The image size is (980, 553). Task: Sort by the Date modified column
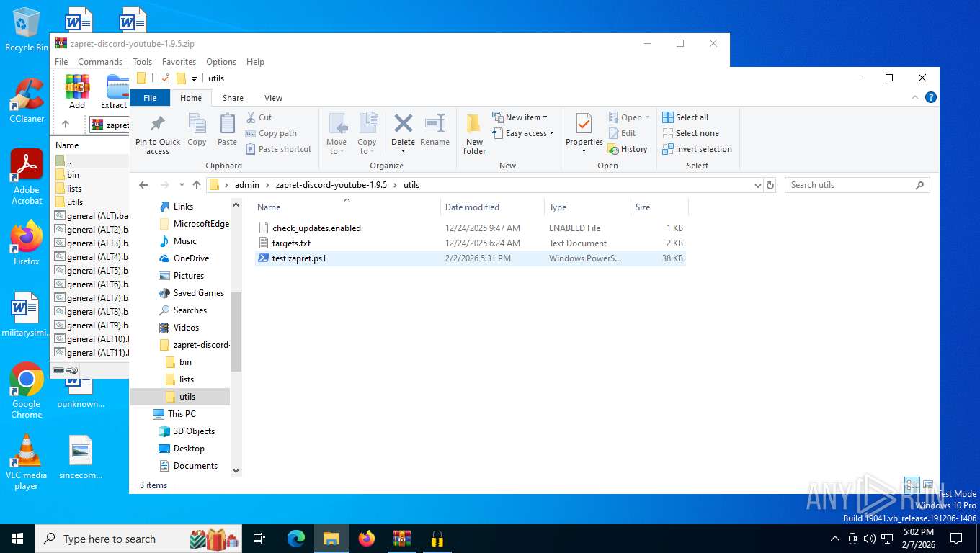coord(492,207)
